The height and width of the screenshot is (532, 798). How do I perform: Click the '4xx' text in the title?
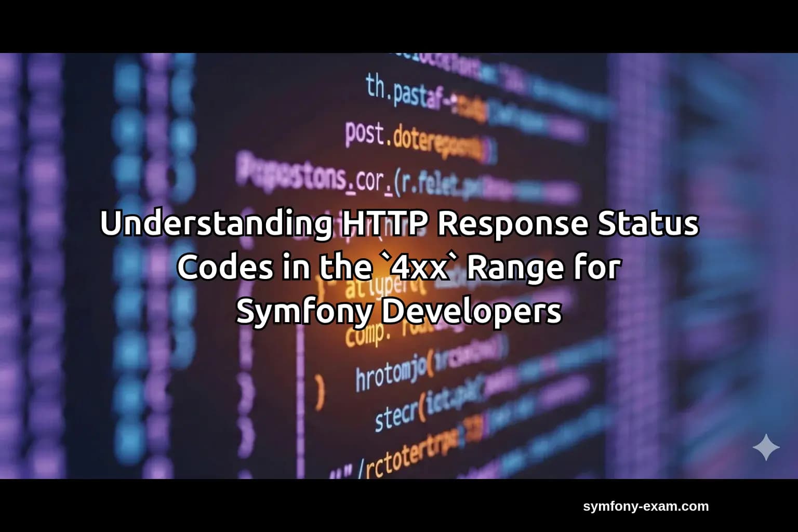click(x=421, y=268)
